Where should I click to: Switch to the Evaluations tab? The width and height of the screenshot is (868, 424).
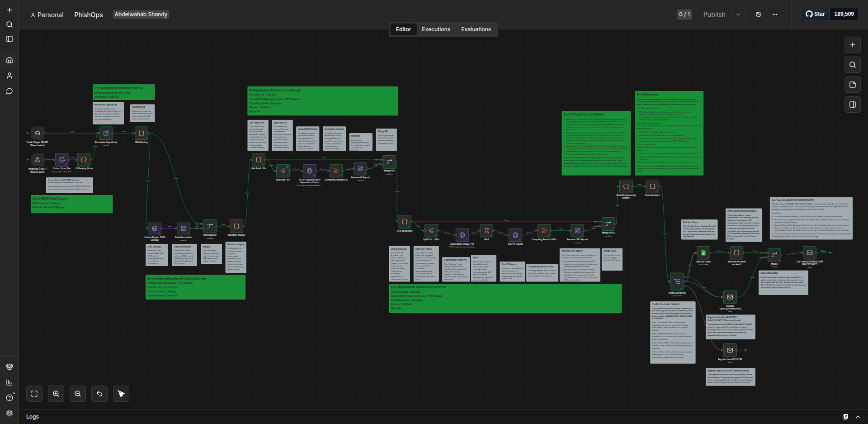point(476,29)
